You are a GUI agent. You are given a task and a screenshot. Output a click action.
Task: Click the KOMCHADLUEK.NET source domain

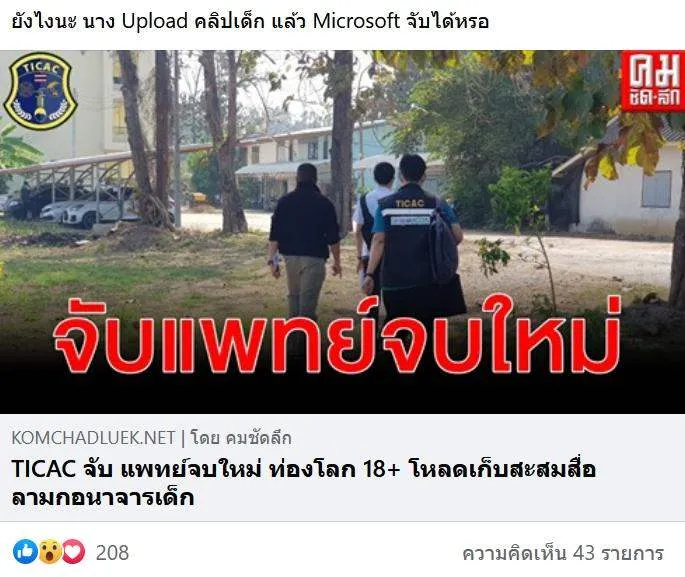93,438
